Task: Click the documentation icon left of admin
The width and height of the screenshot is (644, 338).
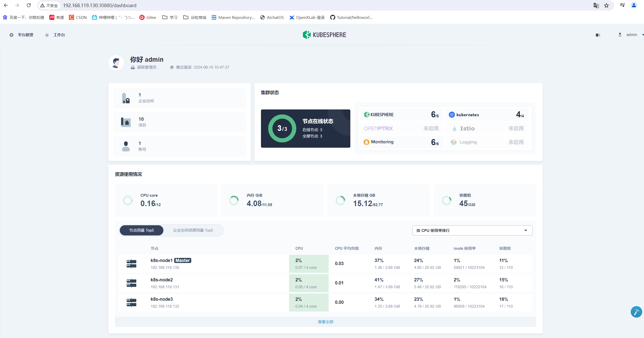Action: 598,35
